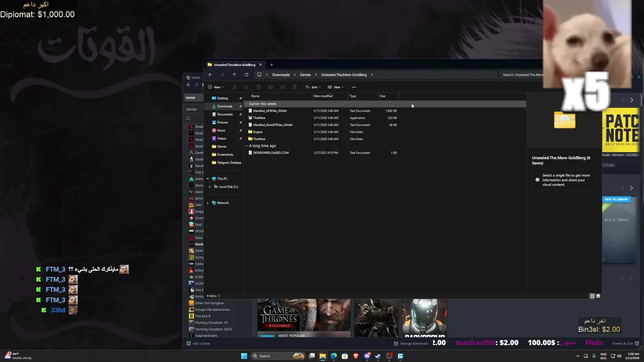Expand Network tree node
Screen dimensions: 644x362
coord(207,203)
